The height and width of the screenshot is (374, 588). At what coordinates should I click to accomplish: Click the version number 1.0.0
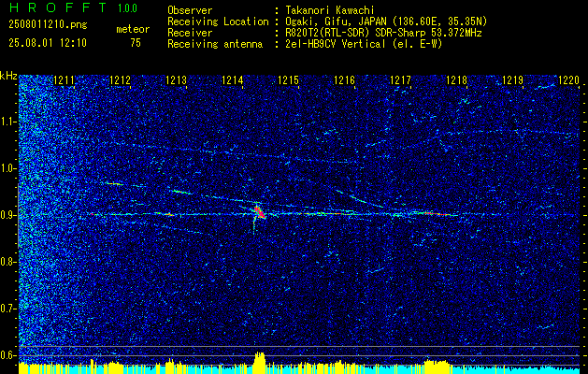coord(127,7)
